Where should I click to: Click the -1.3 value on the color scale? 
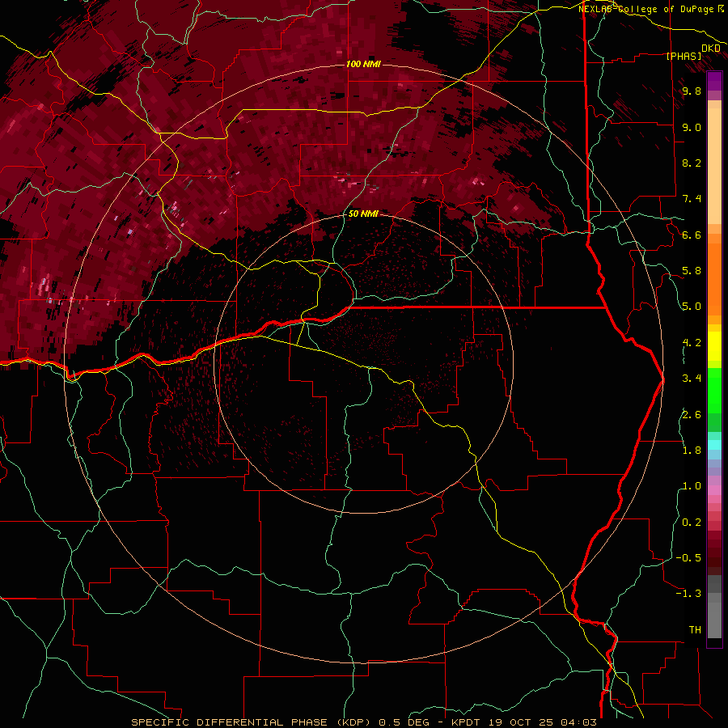click(688, 594)
